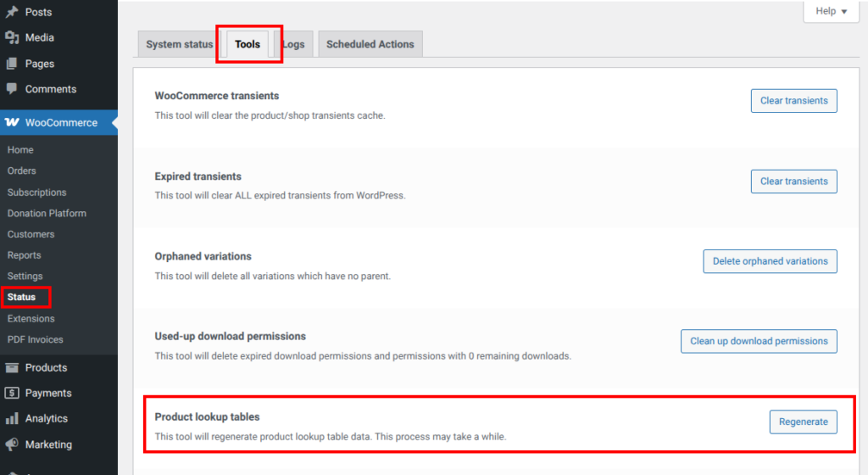Click the Payments dollar icon
Screen dimensions: 868x475
click(x=12, y=393)
